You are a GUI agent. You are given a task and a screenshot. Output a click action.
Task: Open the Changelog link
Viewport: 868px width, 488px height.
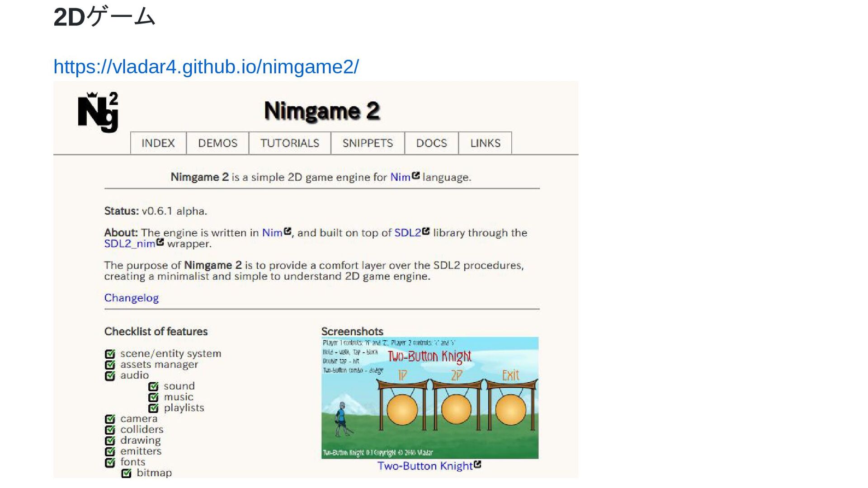(132, 298)
